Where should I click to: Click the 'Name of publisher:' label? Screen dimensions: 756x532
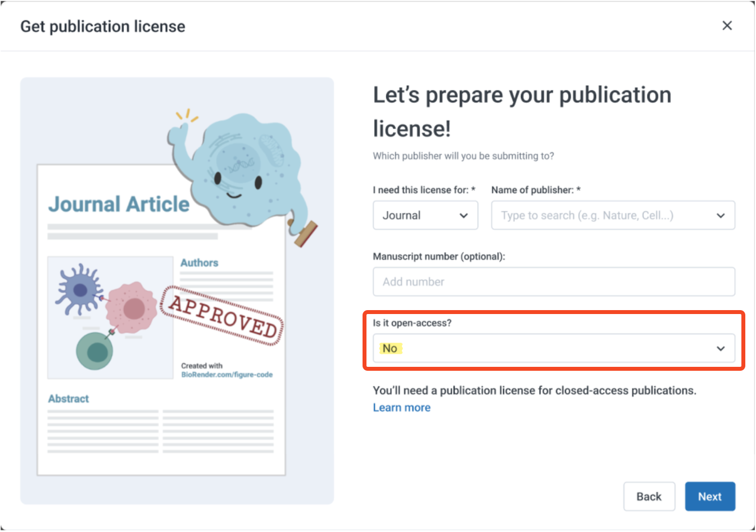point(536,190)
